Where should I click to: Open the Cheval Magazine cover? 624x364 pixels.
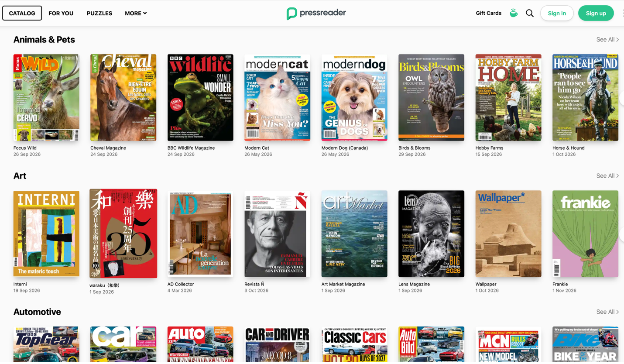coord(123,97)
